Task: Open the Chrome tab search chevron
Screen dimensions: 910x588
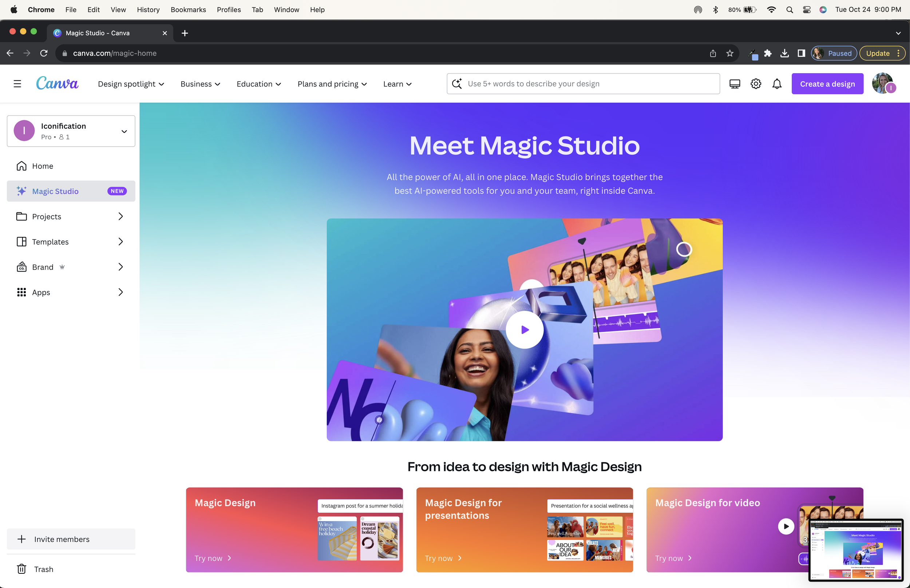Action: [x=898, y=33]
